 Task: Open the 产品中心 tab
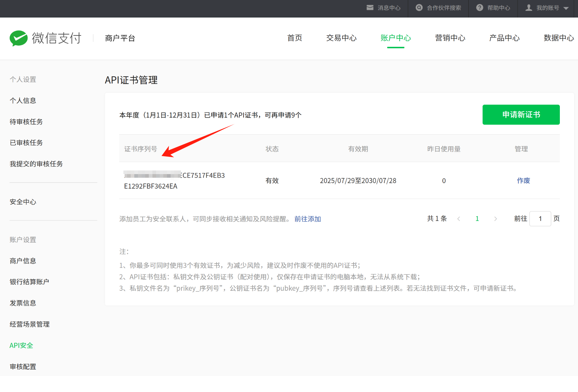coord(505,38)
